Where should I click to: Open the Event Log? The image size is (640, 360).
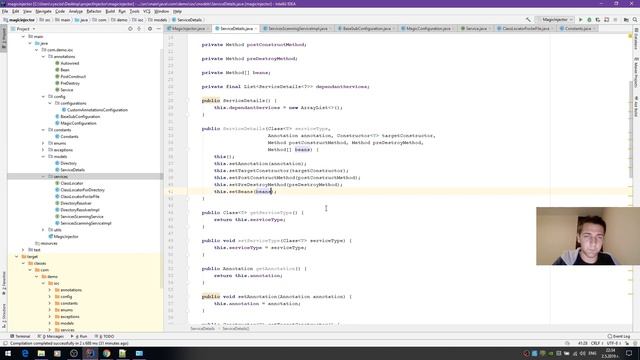(x=619, y=336)
